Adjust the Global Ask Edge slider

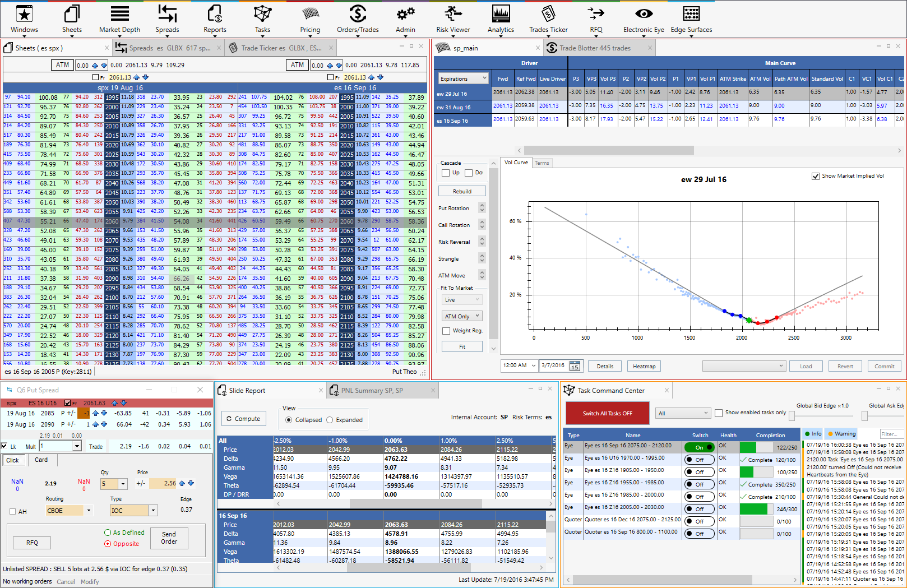(x=865, y=416)
